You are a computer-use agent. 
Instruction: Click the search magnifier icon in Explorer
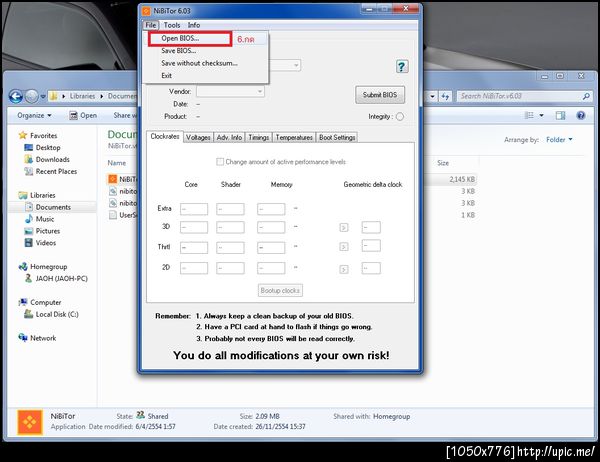tap(586, 96)
